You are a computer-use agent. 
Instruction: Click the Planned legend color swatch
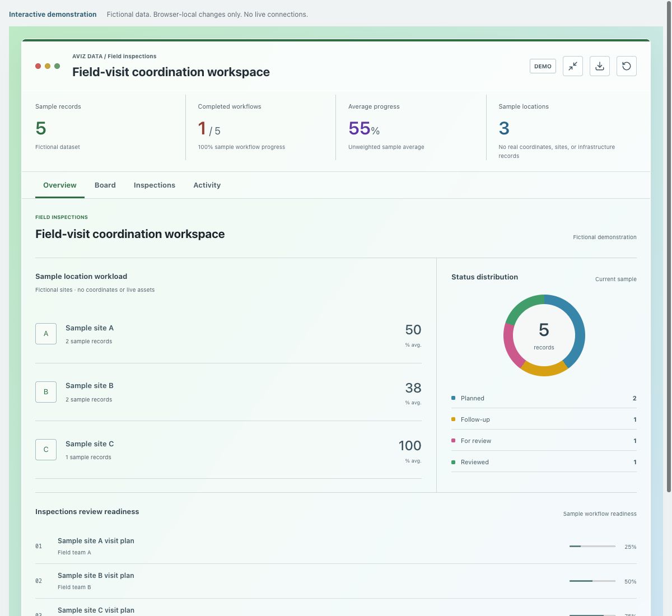point(454,398)
